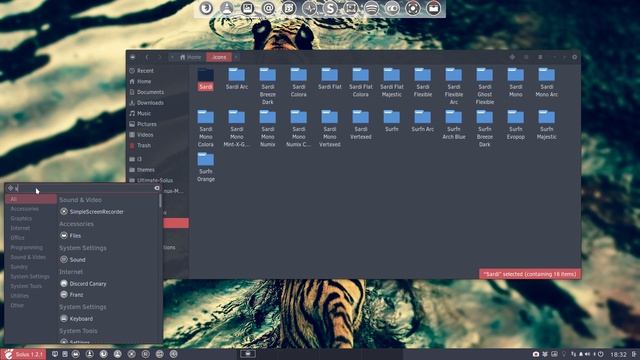The image size is (640, 360).
Task: Open Sound settings from app menu
Action: coord(73,260)
